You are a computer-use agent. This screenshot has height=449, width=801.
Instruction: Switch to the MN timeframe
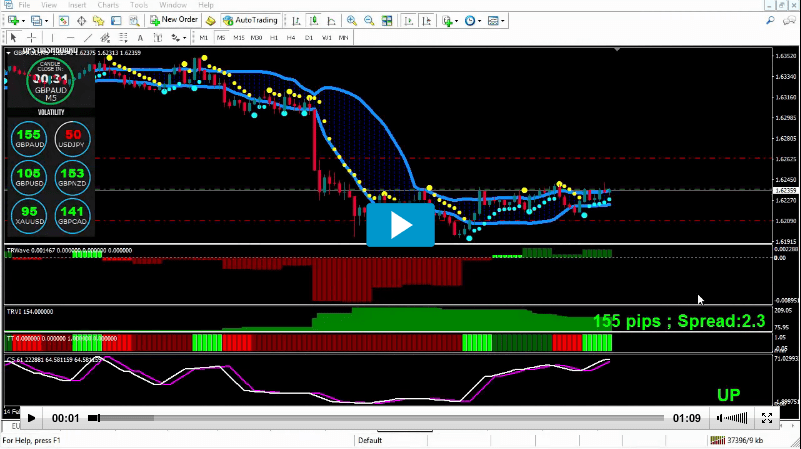point(343,38)
